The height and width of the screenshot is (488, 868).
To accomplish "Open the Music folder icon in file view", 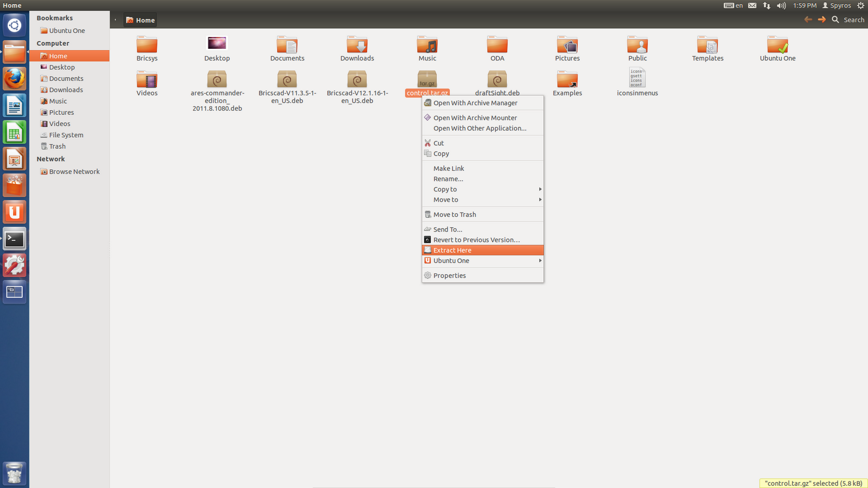I will pyautogui.click(x=427, y=44).
